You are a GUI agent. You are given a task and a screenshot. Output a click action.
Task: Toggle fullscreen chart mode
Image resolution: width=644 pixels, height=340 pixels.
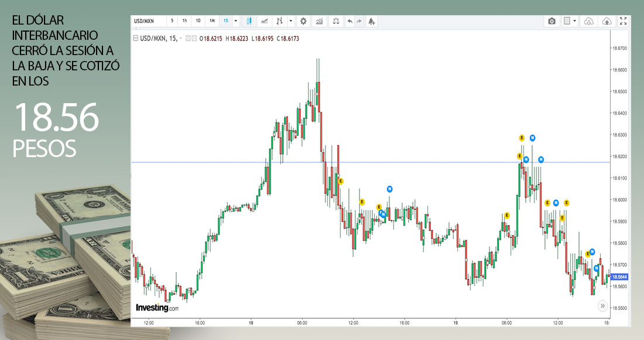(624, 21)
